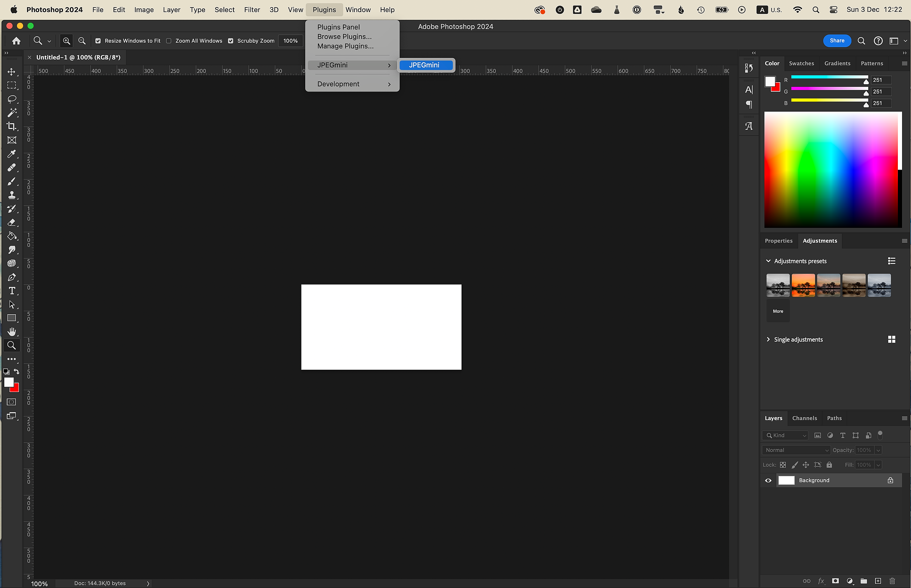Expand the Single adjustments section
The height and width of the screenshot is (588, 911).
(x=768, y=340)
